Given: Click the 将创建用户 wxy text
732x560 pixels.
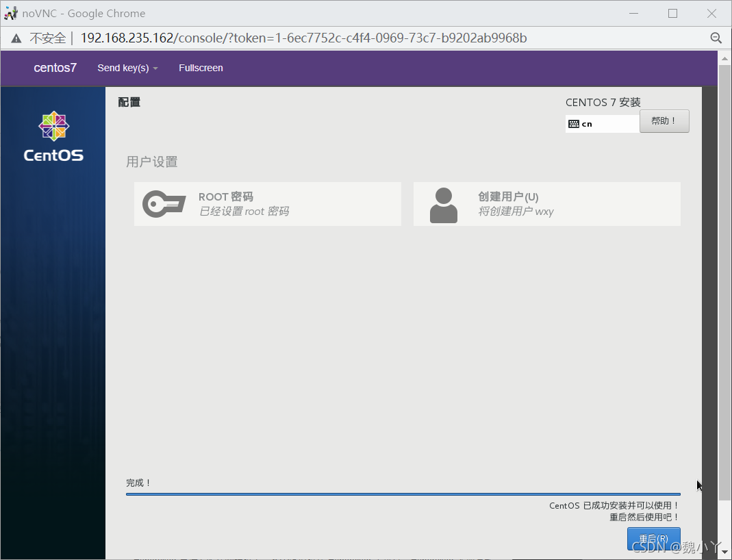Looking at the screenshot, I should click(516, 212).
